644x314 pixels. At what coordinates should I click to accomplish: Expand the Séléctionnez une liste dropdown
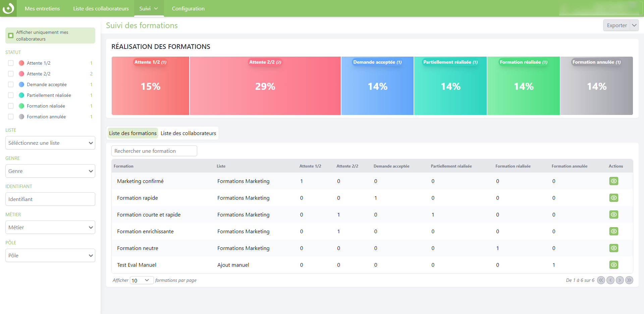click(50, 143)
